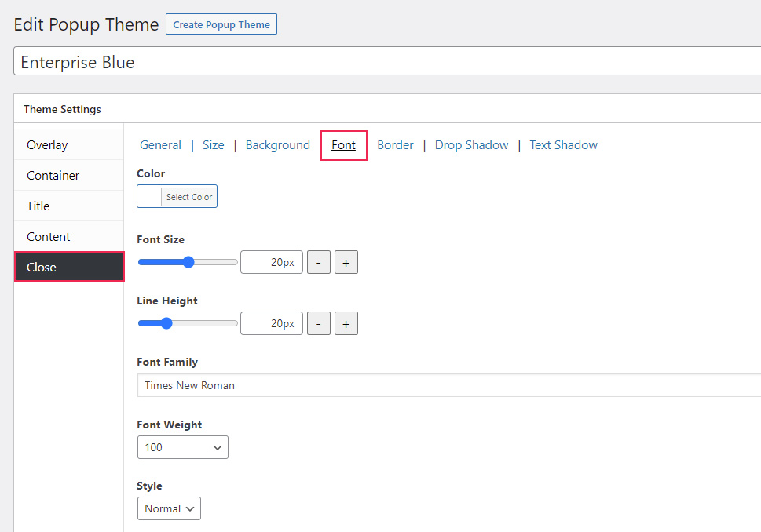Click the Font Size slider
Viewport: 761px width, 532px height.
click(188, 262)
